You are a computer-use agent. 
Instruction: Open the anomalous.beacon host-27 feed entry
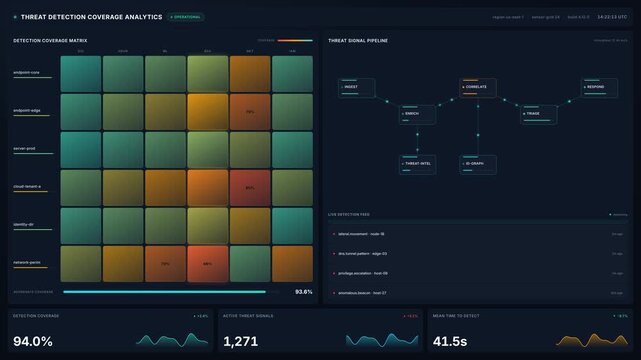[478, 293]
